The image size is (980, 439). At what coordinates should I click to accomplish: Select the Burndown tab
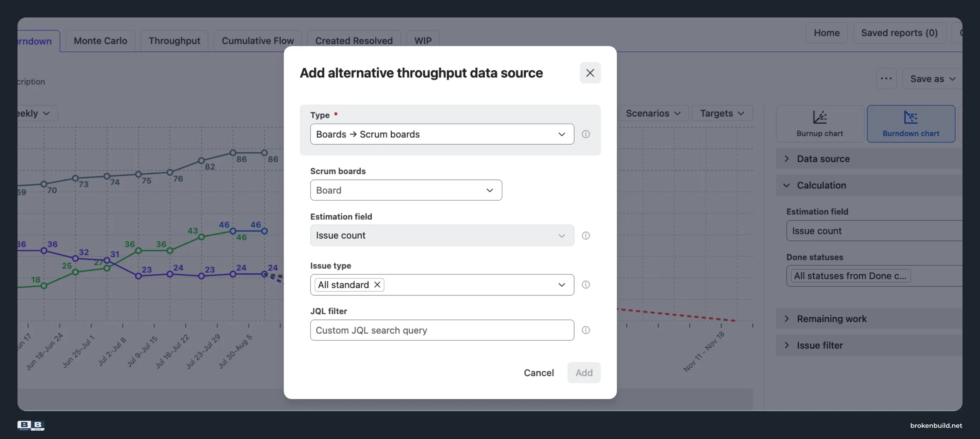tap(38, 41)
